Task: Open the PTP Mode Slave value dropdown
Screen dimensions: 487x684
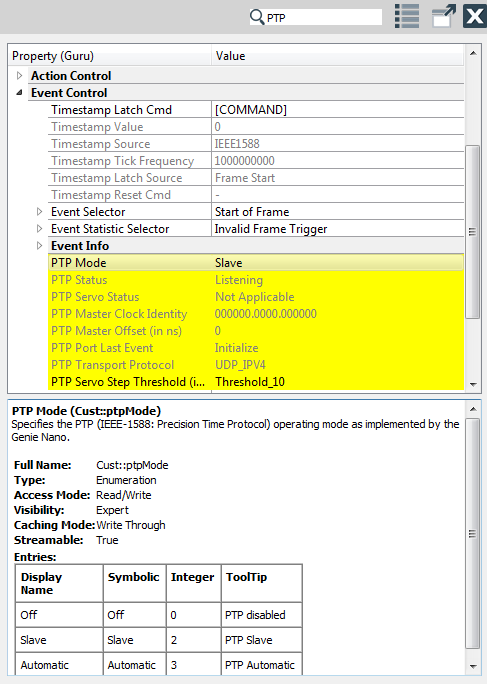Action: tap(338, 263)
